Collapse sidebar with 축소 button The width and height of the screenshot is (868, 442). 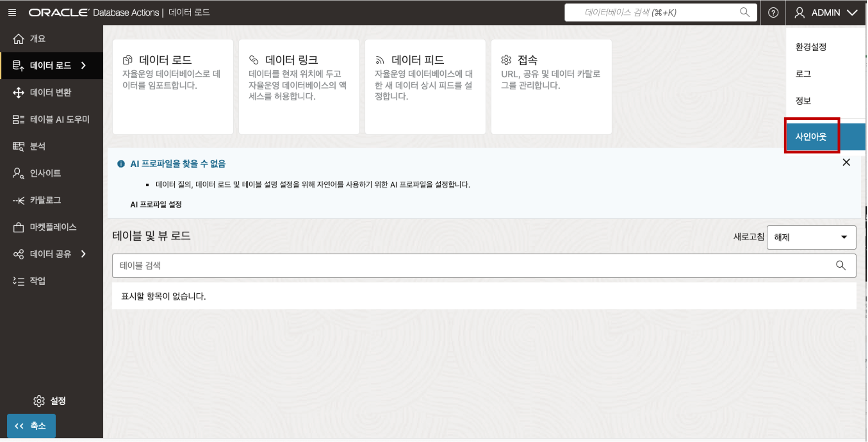(31, 426)
